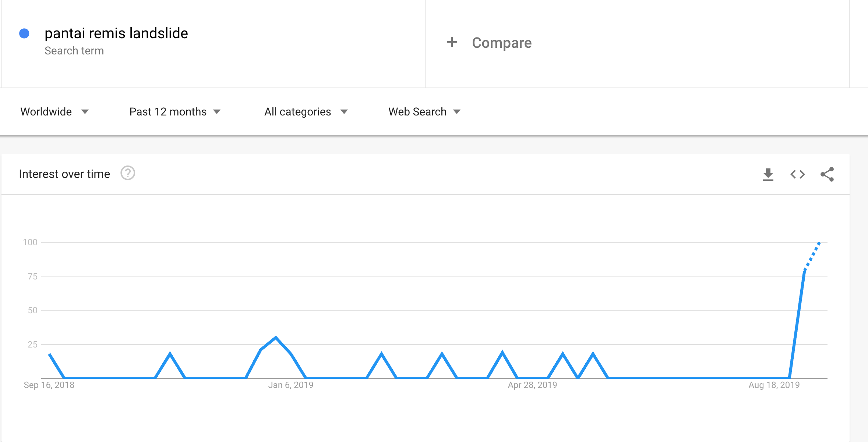Click the dotted partial-data line segment
Screen dimensions: 868x442
tap(812, 256)
